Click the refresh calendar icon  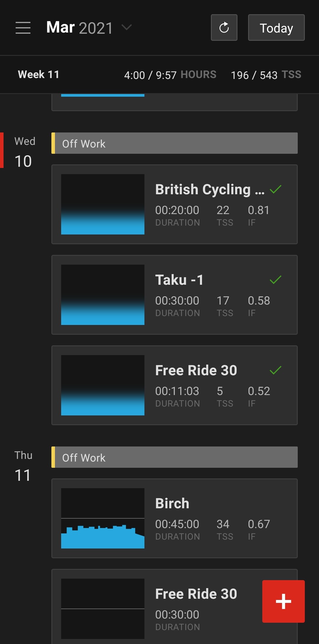pos(224,27)
